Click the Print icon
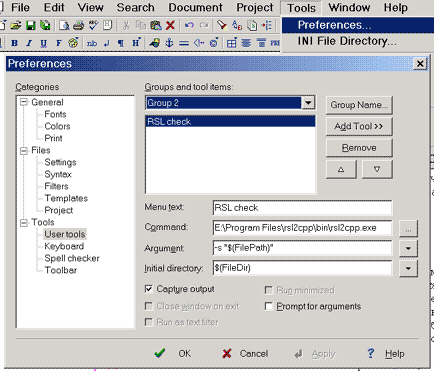Screen dimensions: 434x372 pyautogui.click(x=79, y=25)
